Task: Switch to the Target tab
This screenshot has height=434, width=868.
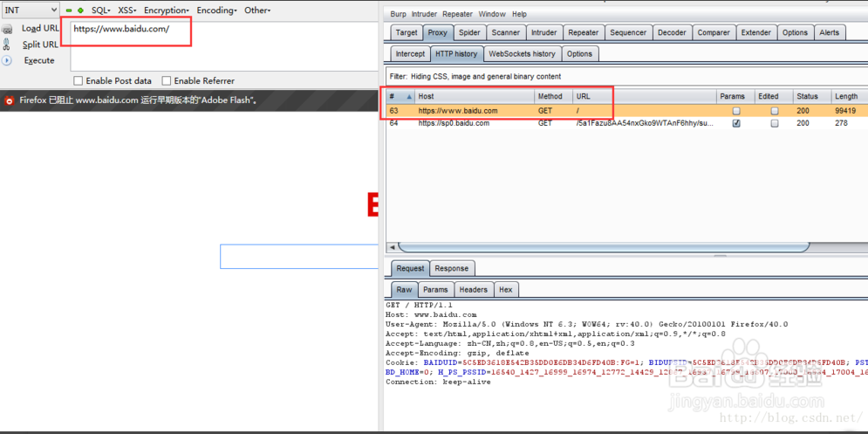Action: point(407,32)
